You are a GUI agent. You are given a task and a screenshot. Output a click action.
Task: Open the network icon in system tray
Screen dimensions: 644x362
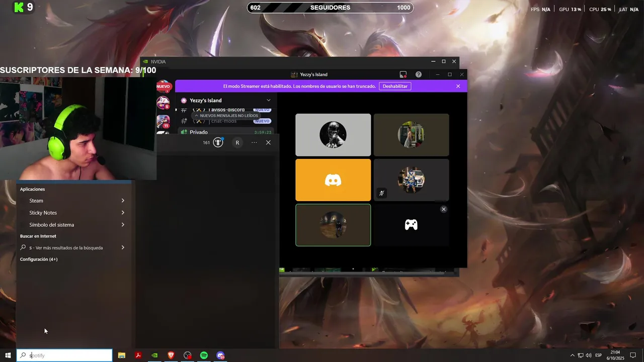(x=581, y=355)
